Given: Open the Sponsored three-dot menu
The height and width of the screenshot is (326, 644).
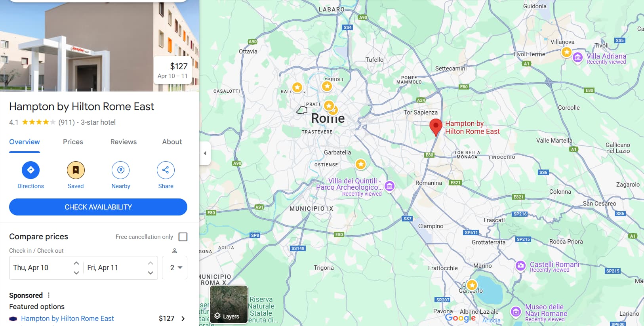Looking at the screenshot, I should (x=49, y=295).
